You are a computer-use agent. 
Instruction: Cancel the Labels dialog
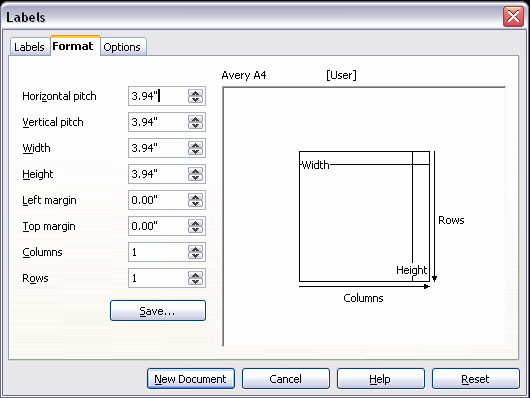coord(286,379)
